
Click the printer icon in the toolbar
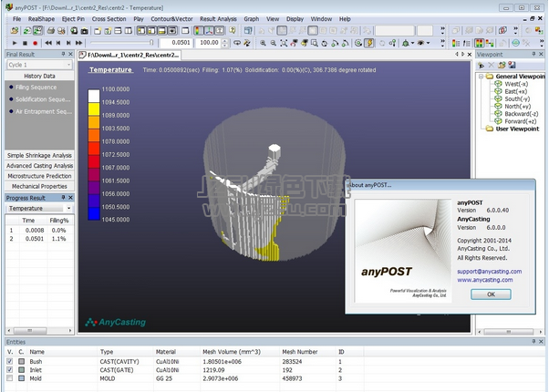pos(51,31)
